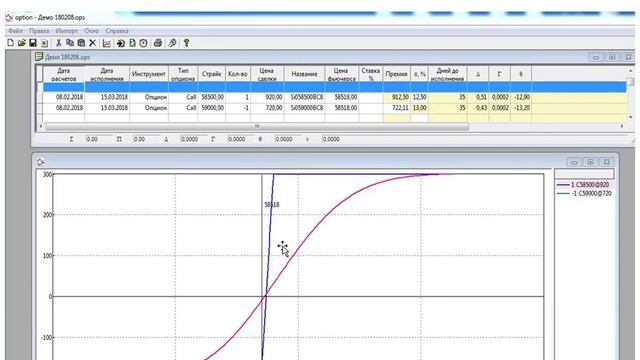The width and height of the screenshot is (640, 360).
Task: Maximize the chart window
Action: coord(590,162)
